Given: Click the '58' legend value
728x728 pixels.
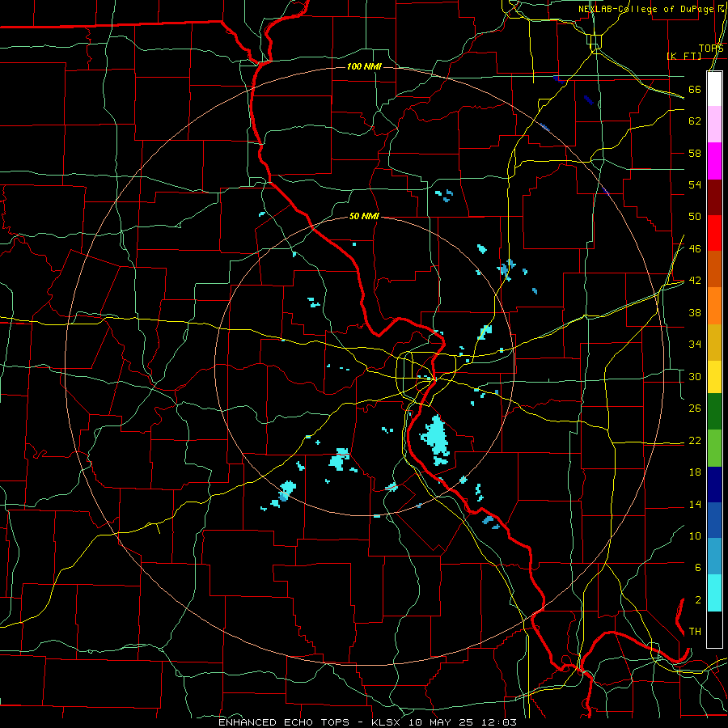Looking at the screenshot, I should coord(695,153).
